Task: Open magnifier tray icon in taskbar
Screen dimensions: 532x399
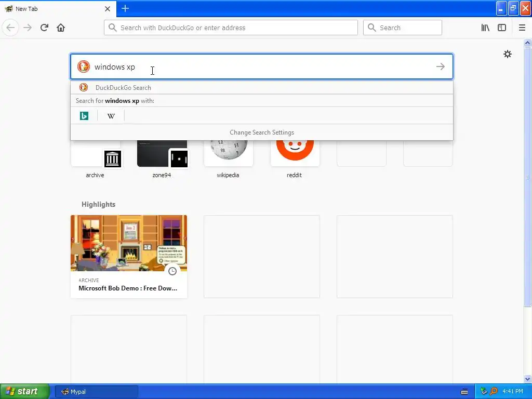Action: [x=494, y=392]
